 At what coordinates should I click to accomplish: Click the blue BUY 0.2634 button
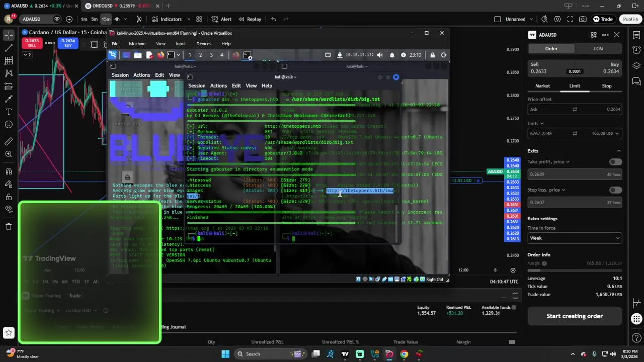pos(68,43)
